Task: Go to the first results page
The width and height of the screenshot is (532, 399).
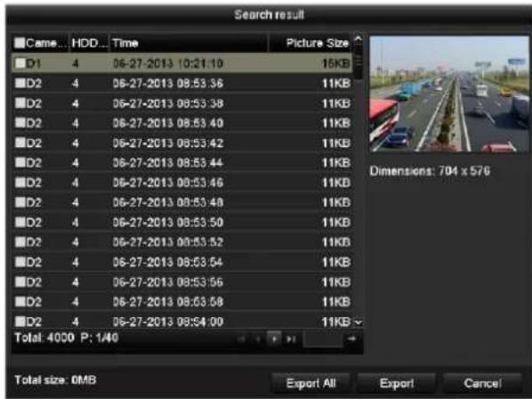Action: coord(242,339)
